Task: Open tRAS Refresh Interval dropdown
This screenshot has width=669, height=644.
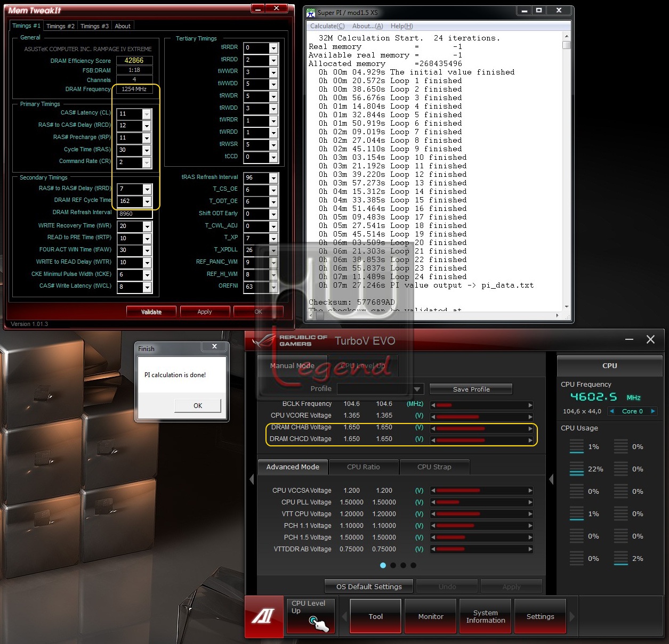Action: 273,178
